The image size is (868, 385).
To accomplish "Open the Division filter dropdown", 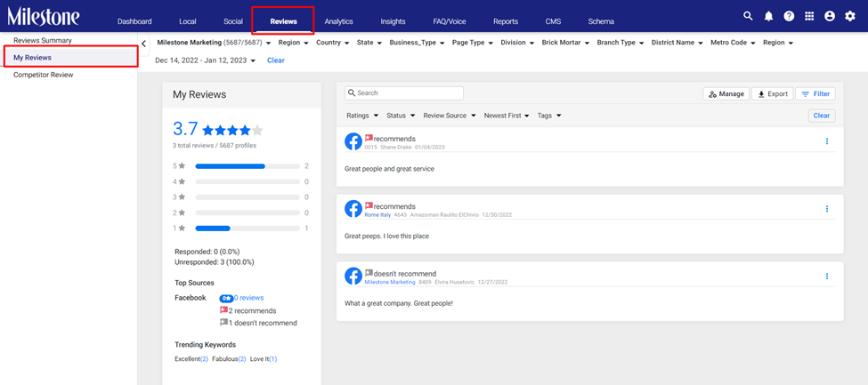I will (x=517, y=43).
